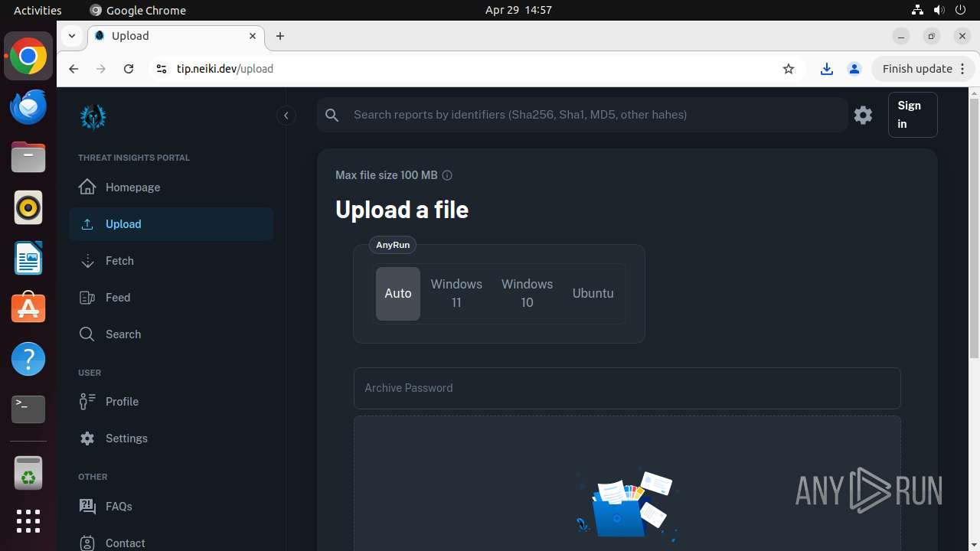Open the Settings sidebar item
The height and width of the screenshot is (551, 980).
(171, 439)
